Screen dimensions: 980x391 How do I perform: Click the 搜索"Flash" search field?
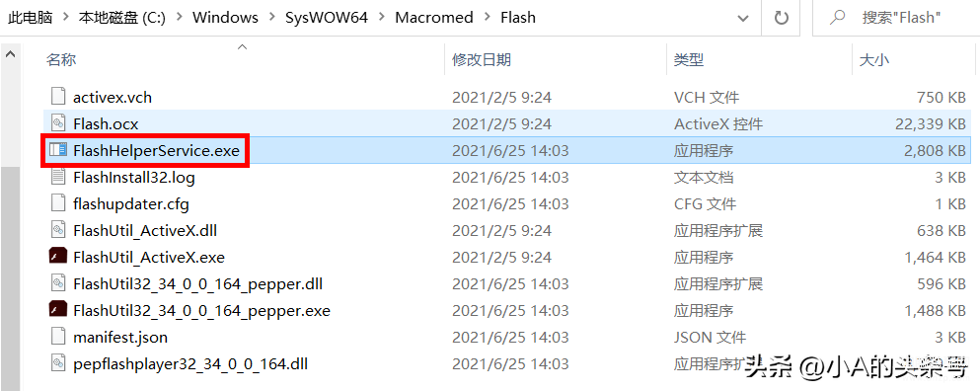[896, 18]
